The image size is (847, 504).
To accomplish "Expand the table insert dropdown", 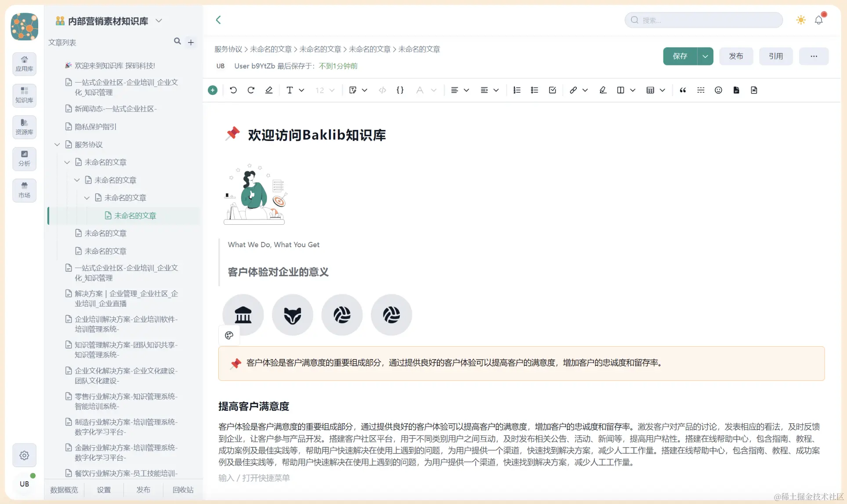I will click(662, 90).
